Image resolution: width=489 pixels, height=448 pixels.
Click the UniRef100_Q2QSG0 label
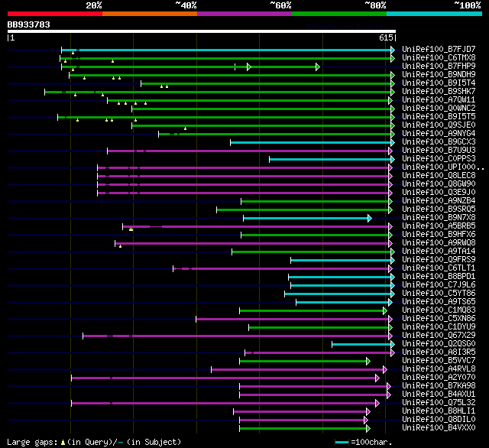(439, 344)
